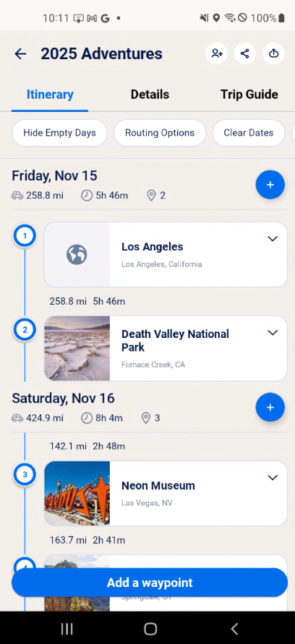The width and height of the screenshot is (295, 644).
Task: Tap Add a waypoint button
Action: (150, 583)
